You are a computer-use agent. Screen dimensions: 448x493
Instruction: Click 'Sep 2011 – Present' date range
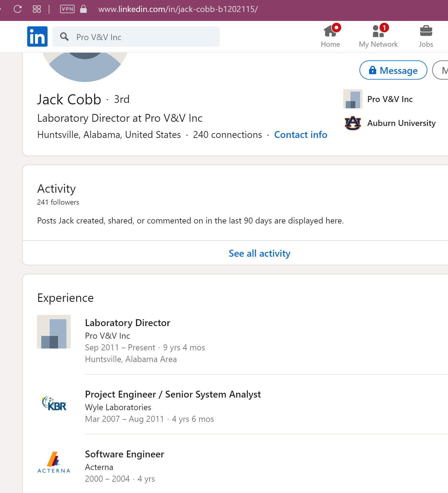(120, 347)
